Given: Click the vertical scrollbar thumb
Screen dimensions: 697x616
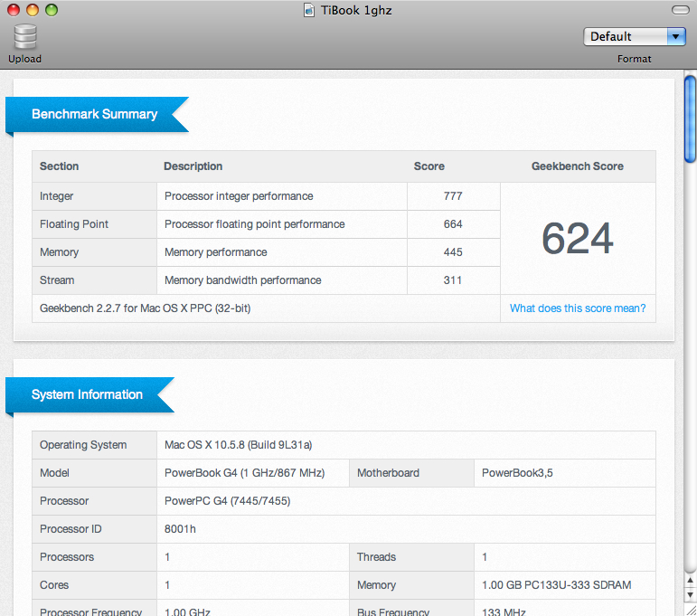Looking at the screenshot, I should 690,119.
